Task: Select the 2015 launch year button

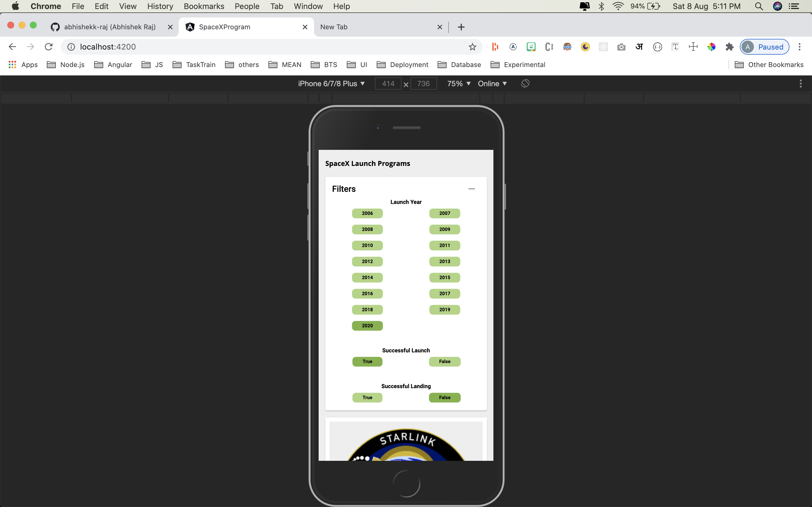Action: point(445,277)
